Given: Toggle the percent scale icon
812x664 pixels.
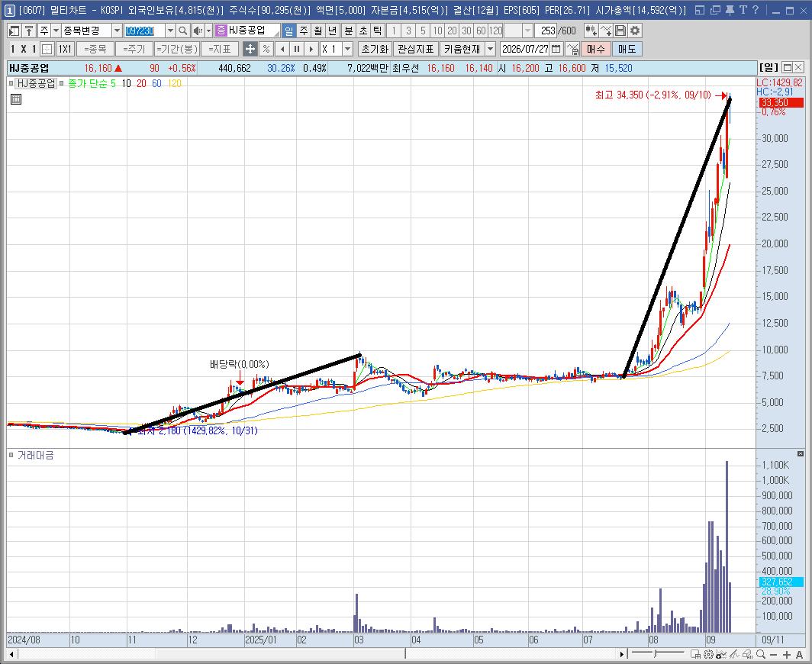Looking at the screenshot, I should point(266,49).
